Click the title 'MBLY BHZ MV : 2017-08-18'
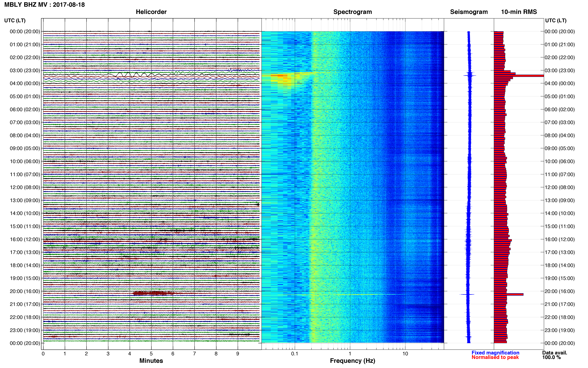This screenshot has width=588, height=368. coord(45,5)
